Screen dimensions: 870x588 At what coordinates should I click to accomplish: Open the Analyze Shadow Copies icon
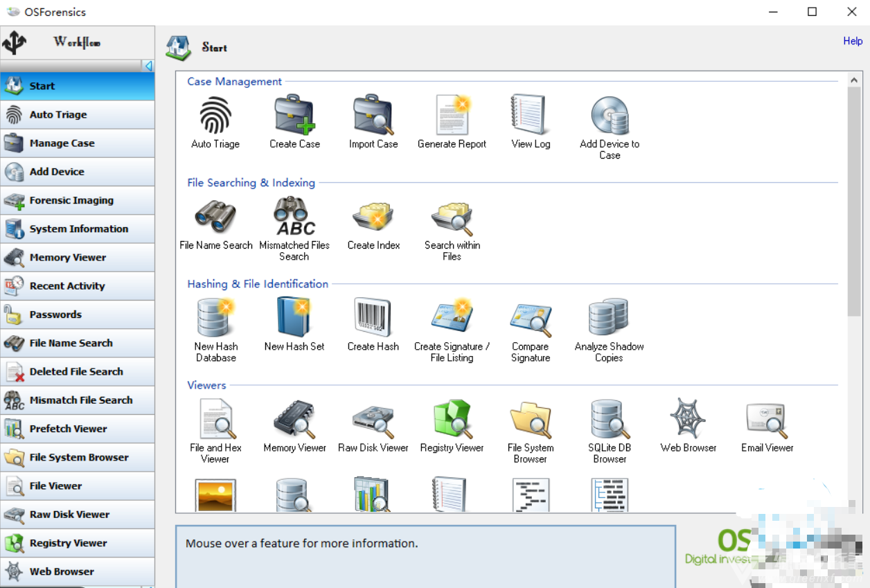point(609,317)
